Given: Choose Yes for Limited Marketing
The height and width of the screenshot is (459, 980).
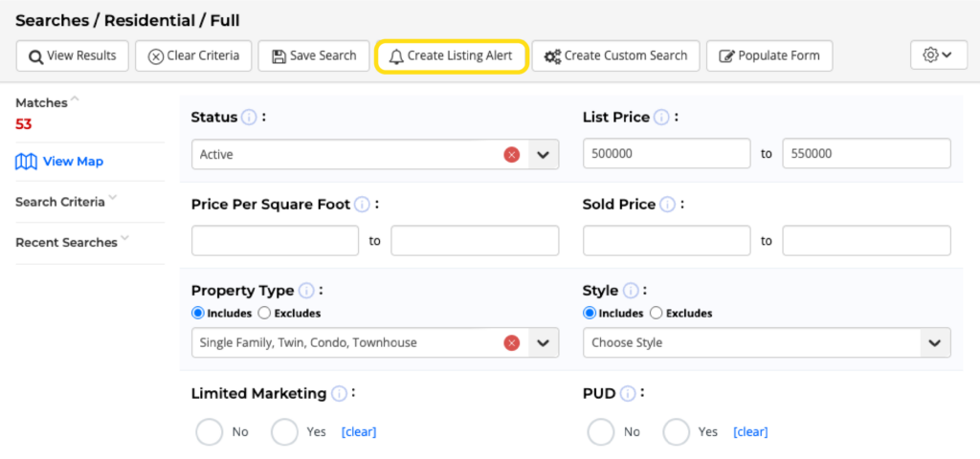Looking at the screenshot, I should pos(284,431).
